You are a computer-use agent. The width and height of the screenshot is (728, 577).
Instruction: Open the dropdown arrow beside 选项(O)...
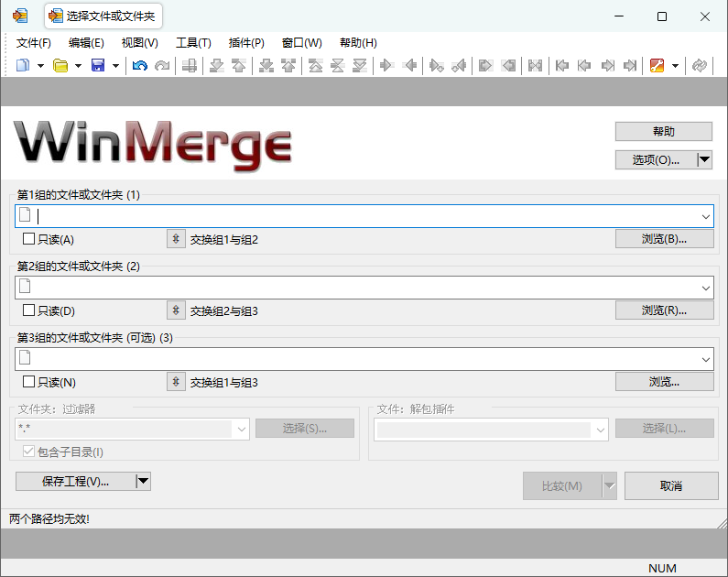coord(704,159)
